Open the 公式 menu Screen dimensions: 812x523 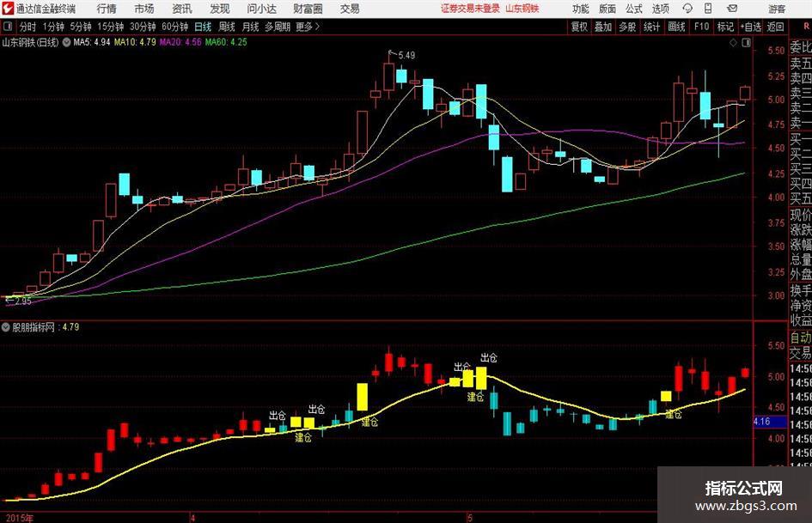coord(634,9)
